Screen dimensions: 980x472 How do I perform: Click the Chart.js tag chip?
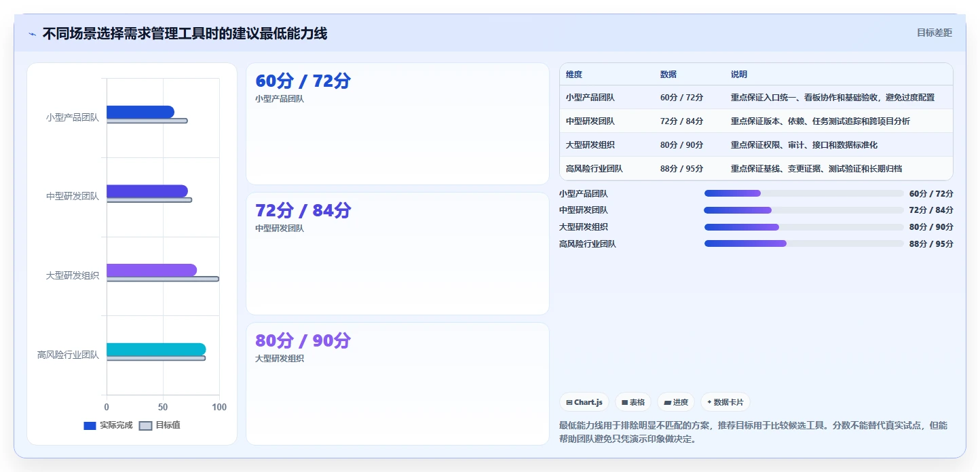(584, 402)
